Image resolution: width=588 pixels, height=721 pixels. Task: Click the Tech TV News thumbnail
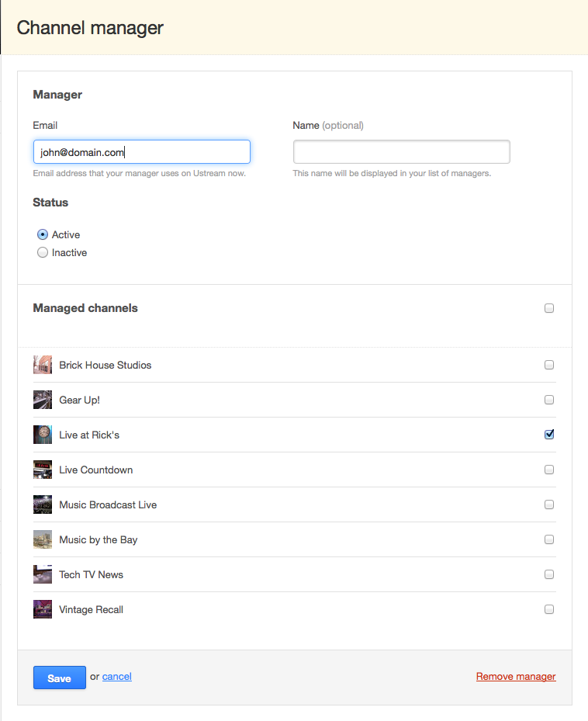[x=43, y=575]
